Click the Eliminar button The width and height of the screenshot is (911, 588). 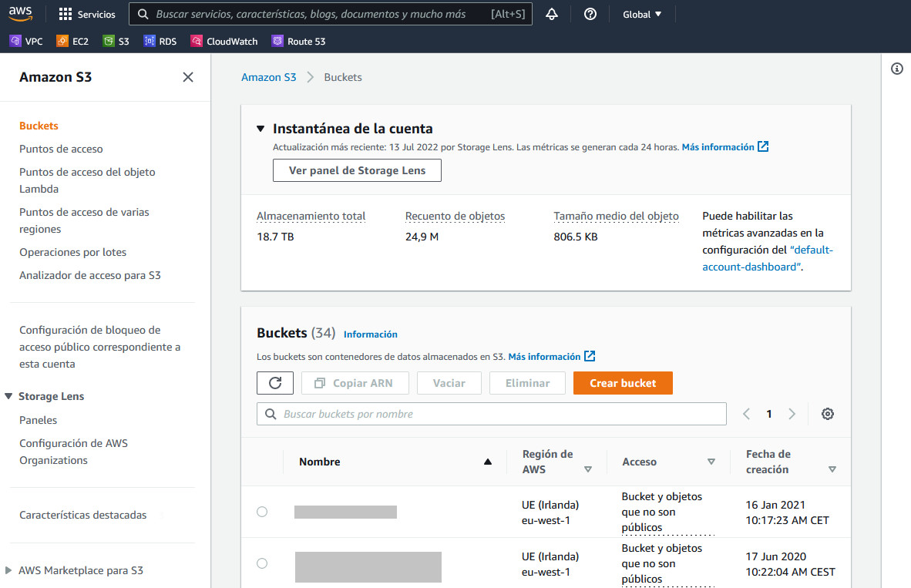527,383
